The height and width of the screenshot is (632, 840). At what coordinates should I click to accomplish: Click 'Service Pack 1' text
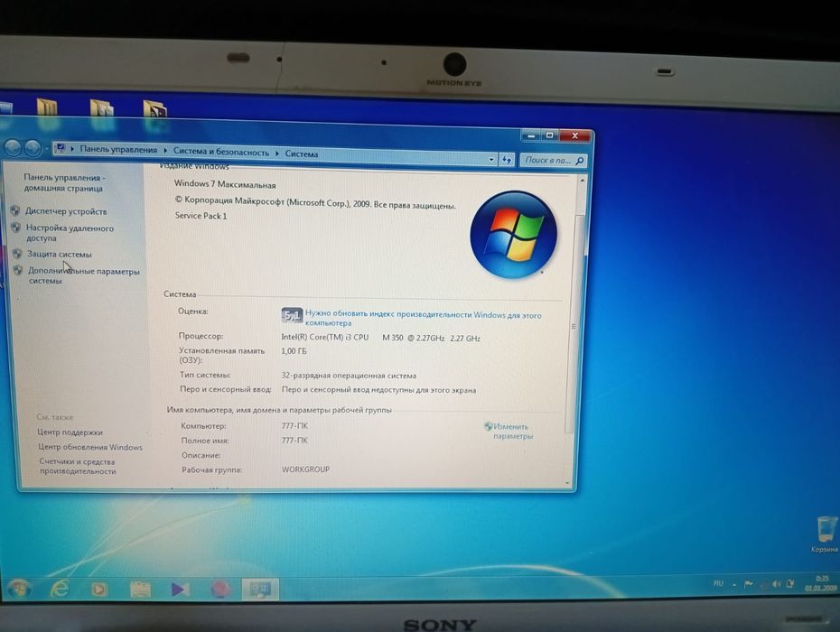[201, 216]
